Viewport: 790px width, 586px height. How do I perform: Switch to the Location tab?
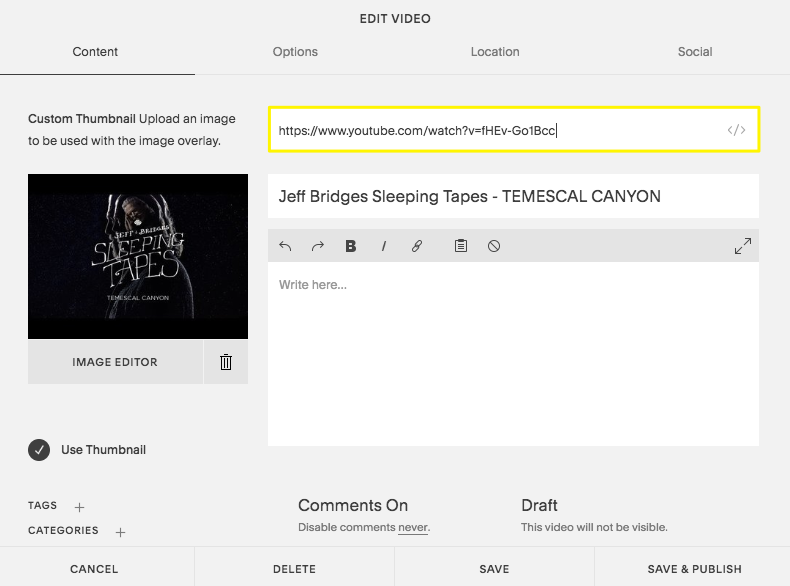[x=495, y=52]
